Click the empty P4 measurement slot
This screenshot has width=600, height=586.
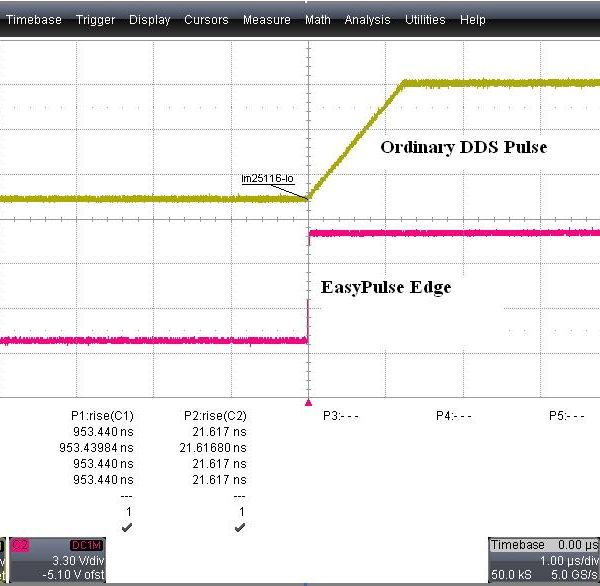click(x=453, y=414)
